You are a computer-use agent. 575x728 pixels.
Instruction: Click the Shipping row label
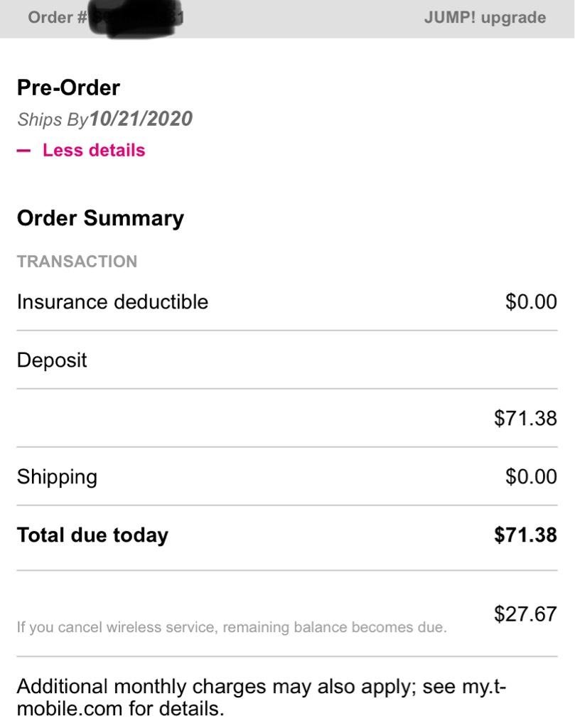point(57,476)
